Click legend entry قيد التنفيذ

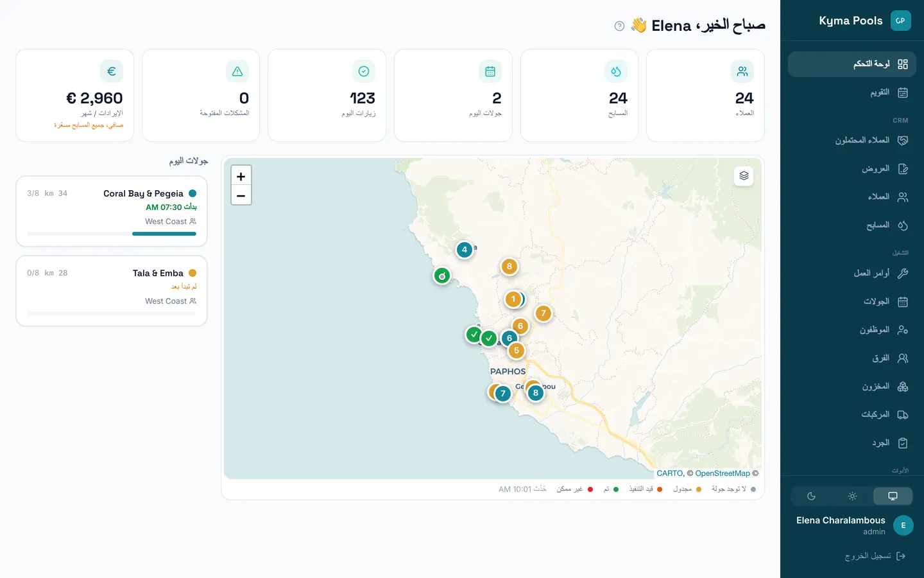point(646,489)
